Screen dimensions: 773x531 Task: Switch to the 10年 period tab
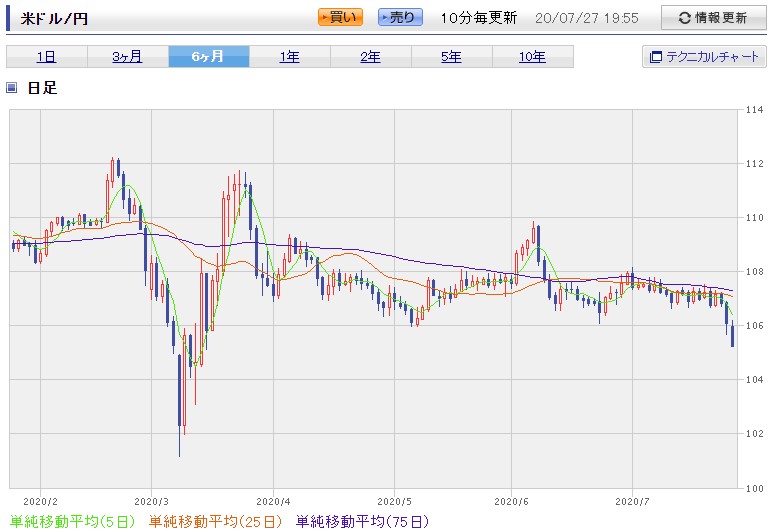pos(532,57)
